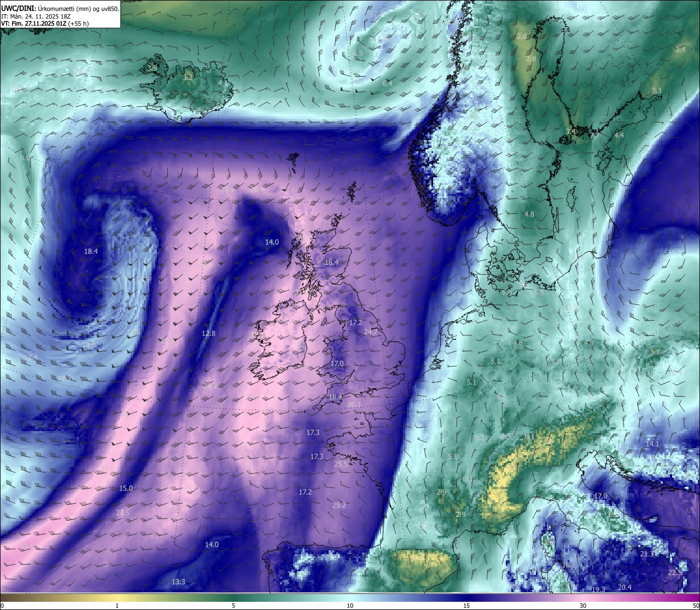Click the 6.4 value in the Norwegian Sea
700x610 pixels.
387,83
